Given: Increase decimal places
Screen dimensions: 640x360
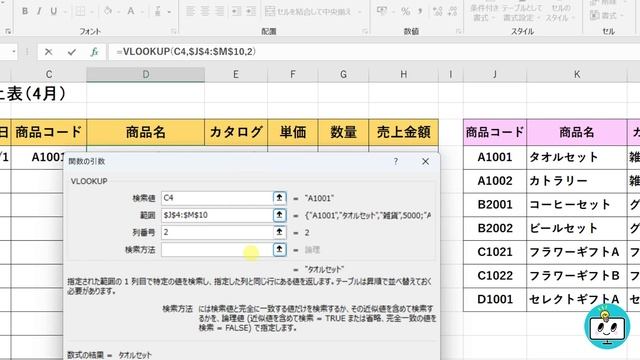Looking at the screenshot, I should click(438, 11).
